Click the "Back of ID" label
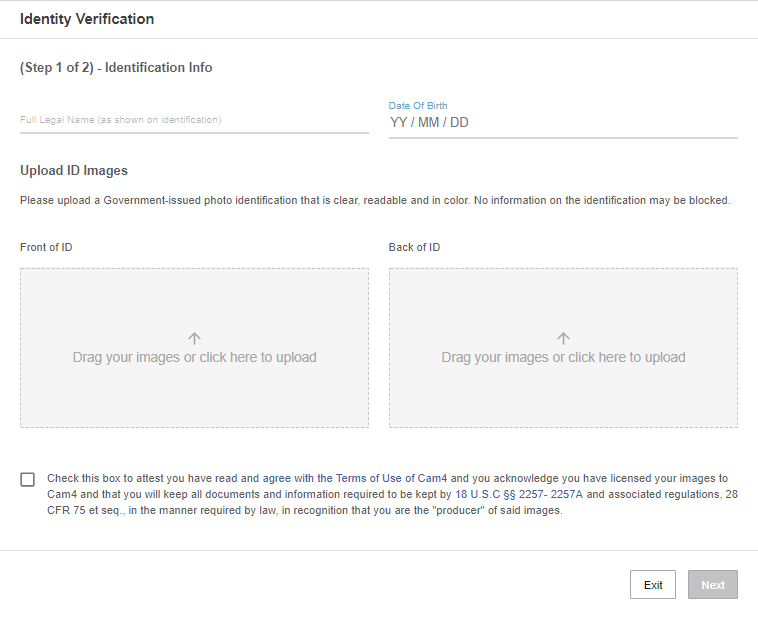Image resolution: width=758 pixels, height=619 pixels. pos(414,247)
